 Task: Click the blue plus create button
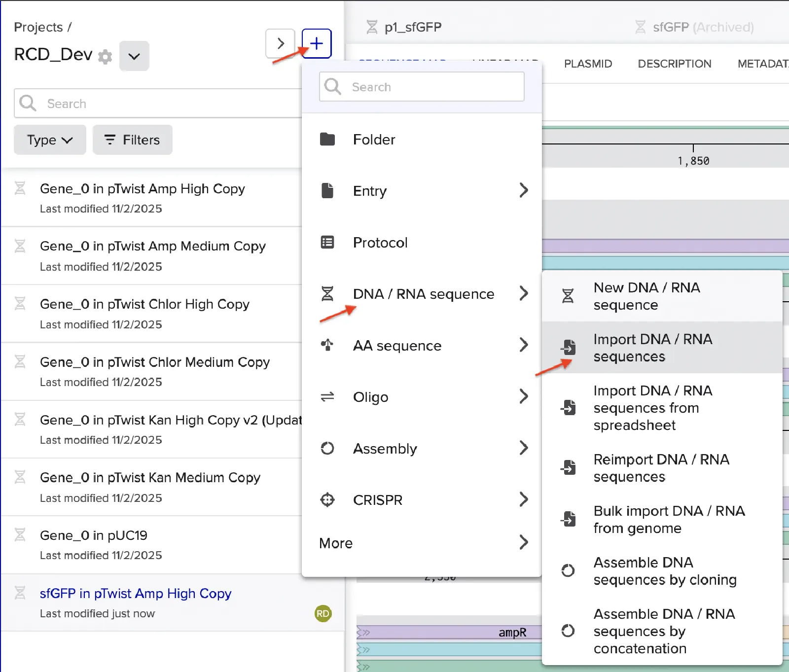point(317,44)
